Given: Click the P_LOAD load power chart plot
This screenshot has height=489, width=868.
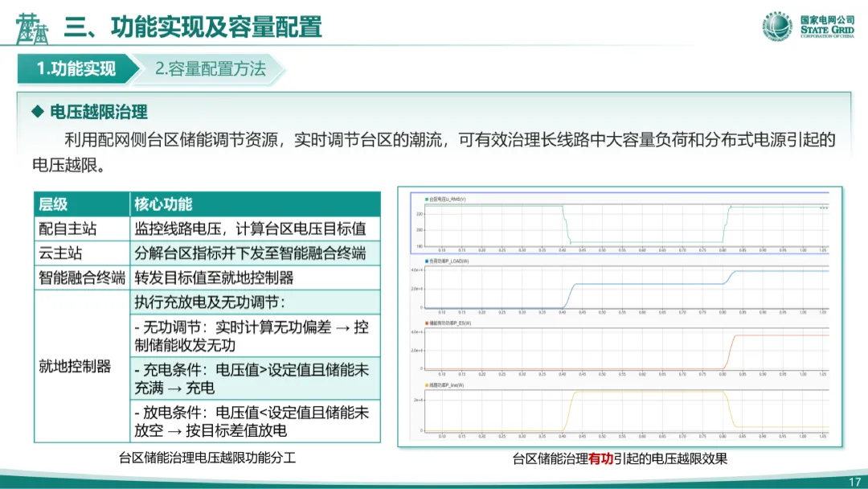Looking at the screenshot, I should [x=627, y=287].
